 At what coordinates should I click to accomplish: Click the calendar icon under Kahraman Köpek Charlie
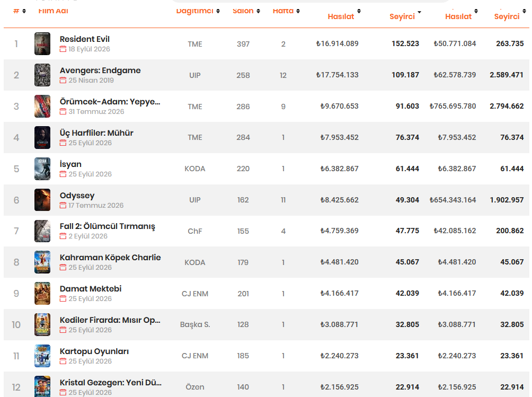63,267
